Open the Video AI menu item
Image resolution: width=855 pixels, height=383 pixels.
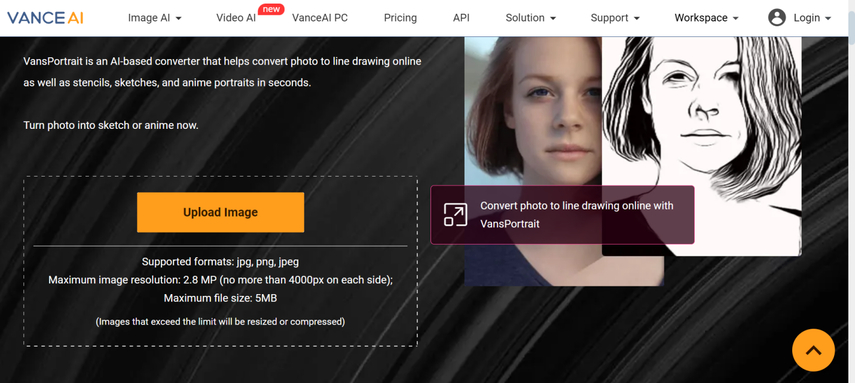pyautogui.click(x=236, y=18)
